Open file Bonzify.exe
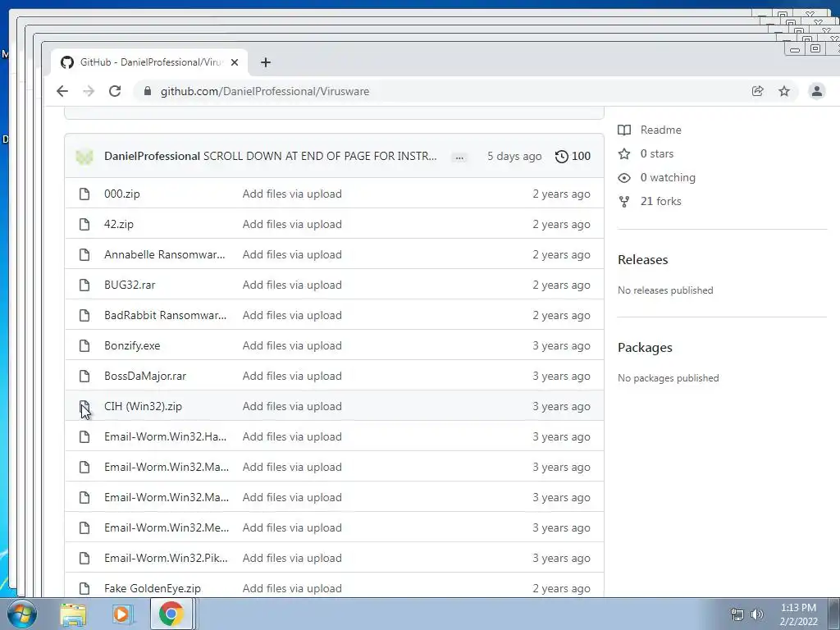840x630 pixels. click(x=132, y=345)
